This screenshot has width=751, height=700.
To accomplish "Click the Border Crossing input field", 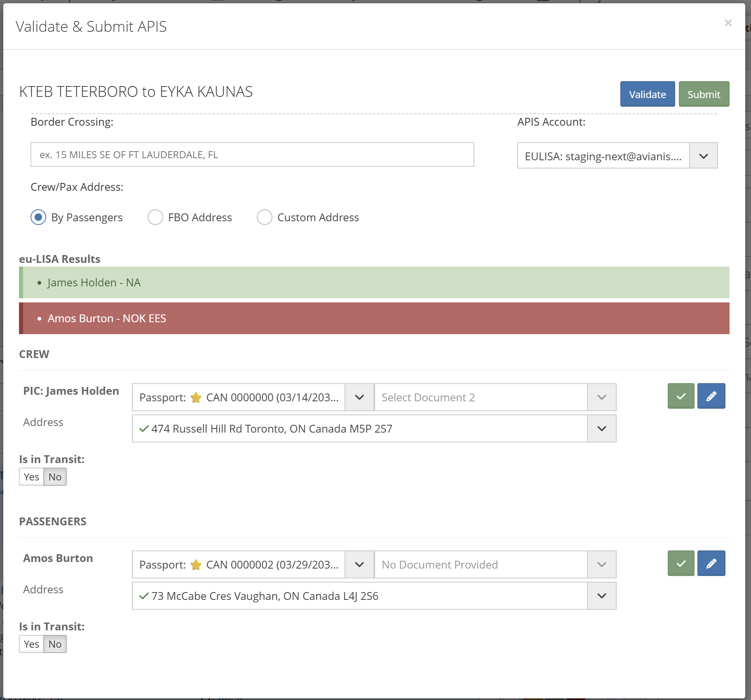I will point(252,155).
